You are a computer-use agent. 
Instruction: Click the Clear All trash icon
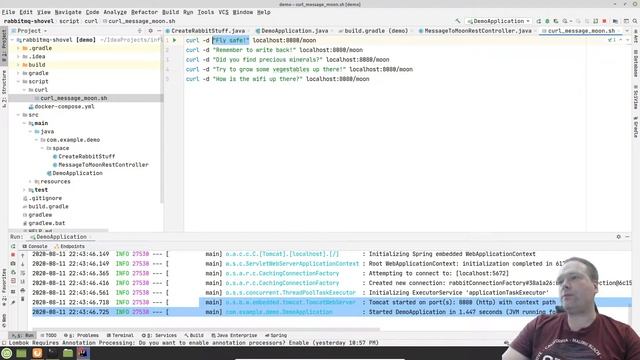(22, 300)
